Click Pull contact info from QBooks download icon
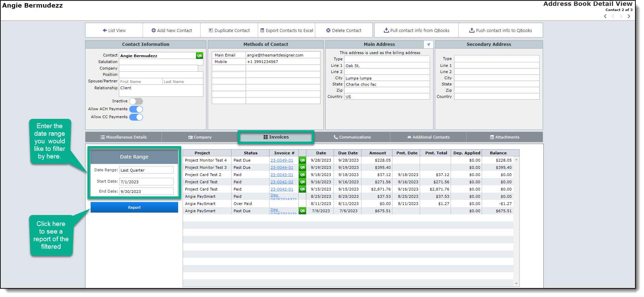 tap(386, 30)
